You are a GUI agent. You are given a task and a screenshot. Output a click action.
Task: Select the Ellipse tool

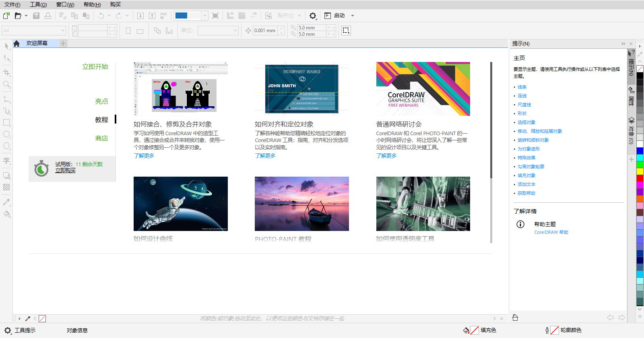tap(6, 134)
